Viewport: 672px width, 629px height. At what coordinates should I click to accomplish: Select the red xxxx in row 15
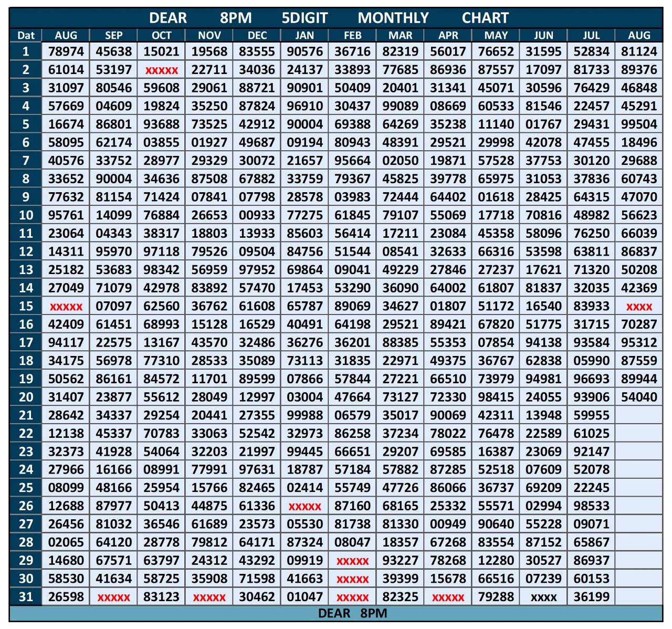click(639, 307)
